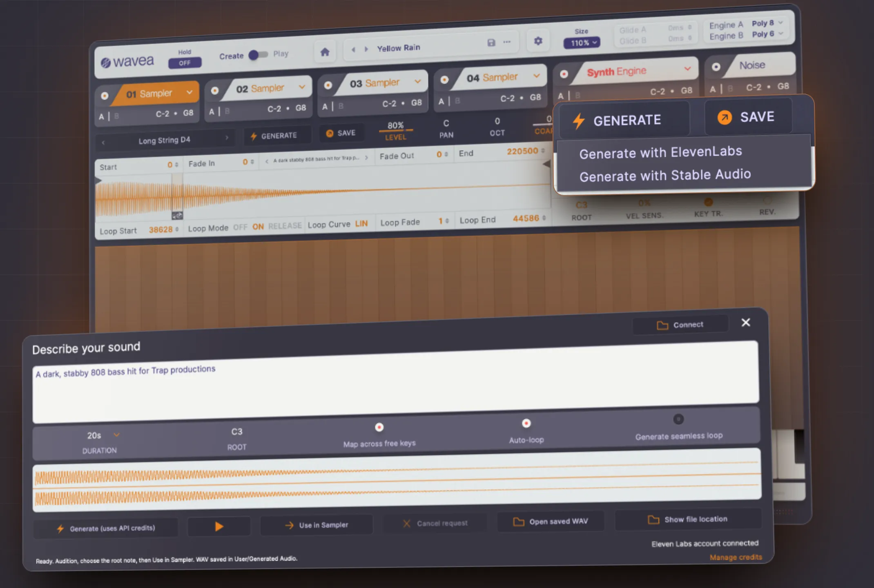Click the Connect folder button
This screenshot has width=874, height=588.
680,325
